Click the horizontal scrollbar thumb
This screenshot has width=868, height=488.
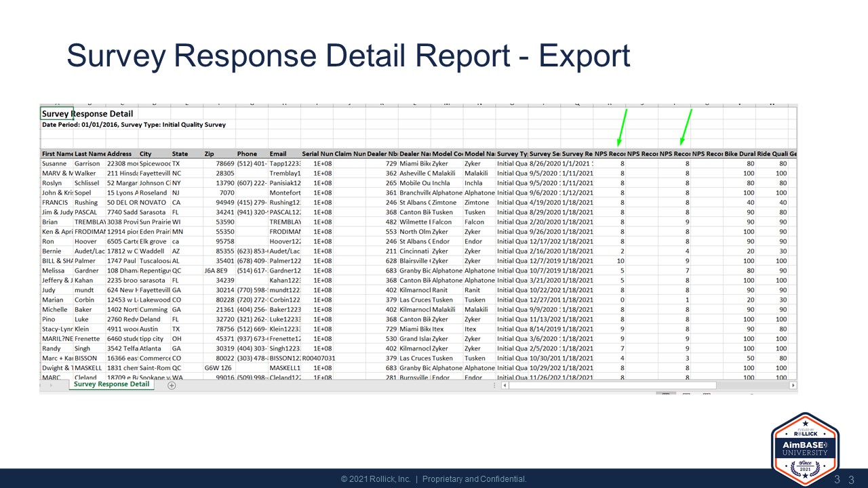(x=614, y=385)
